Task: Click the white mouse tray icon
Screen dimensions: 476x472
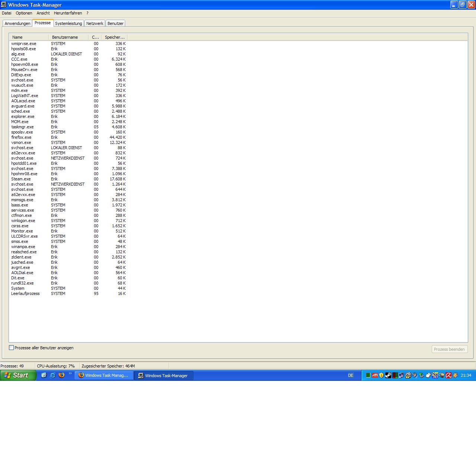Action: pyautogui.click(x=428, y=375)
